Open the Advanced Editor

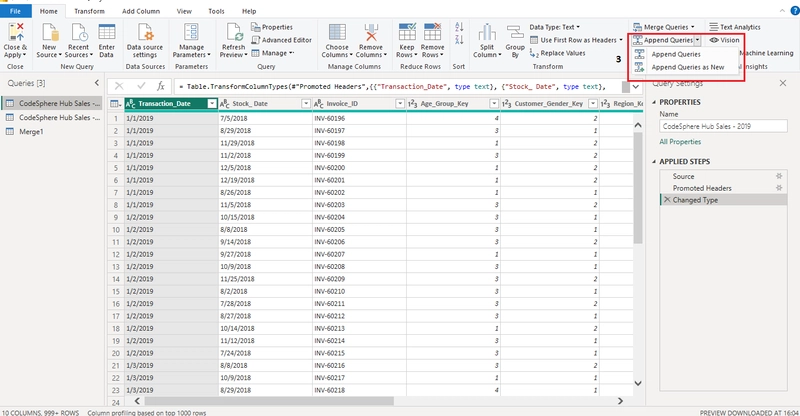pos(281,40)
